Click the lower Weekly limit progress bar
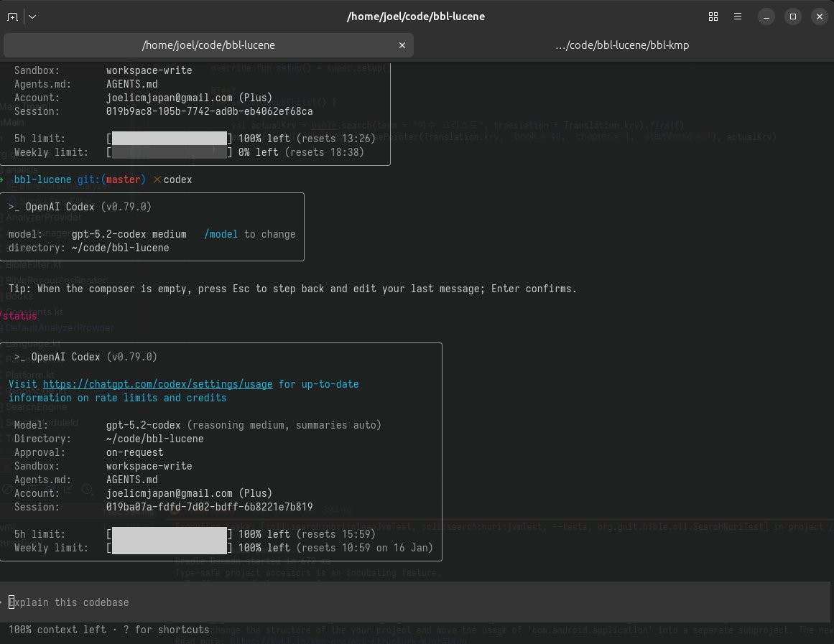The width and height of the screenshot is (834, 644). point(169,548)
